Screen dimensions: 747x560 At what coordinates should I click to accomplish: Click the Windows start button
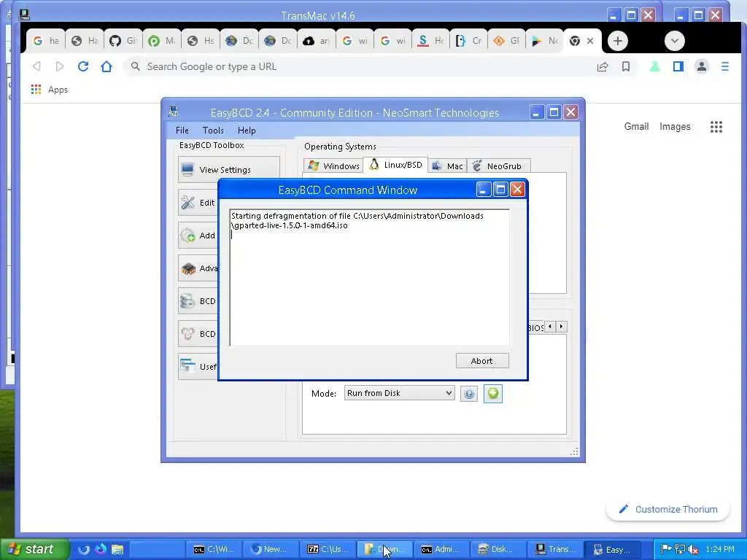tap(34, 549)
